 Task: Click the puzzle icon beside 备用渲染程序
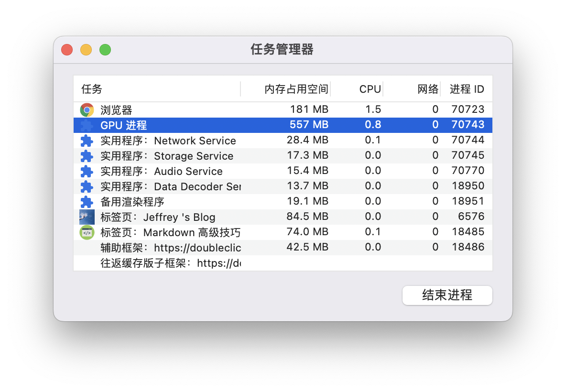87,202
